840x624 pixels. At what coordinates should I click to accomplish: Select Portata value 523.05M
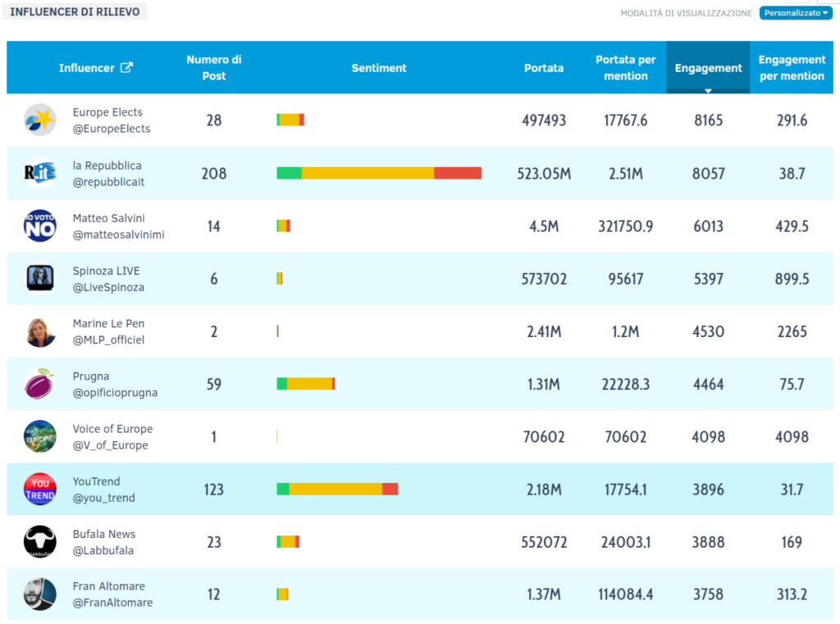pos(544,174)
